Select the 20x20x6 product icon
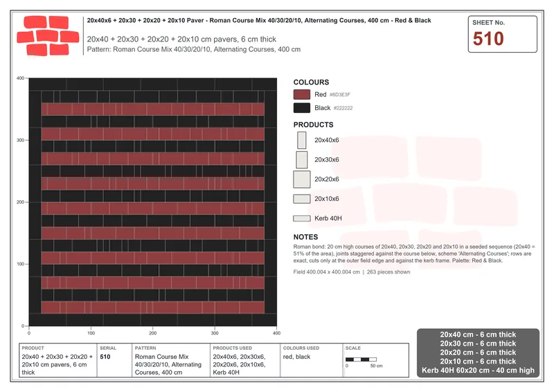The image size is (554, 392). point(302,179)
